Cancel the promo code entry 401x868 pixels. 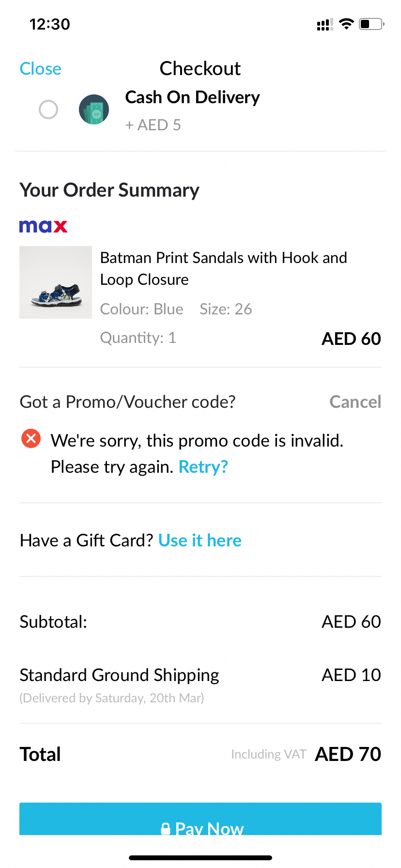click(x=355, y=402)
